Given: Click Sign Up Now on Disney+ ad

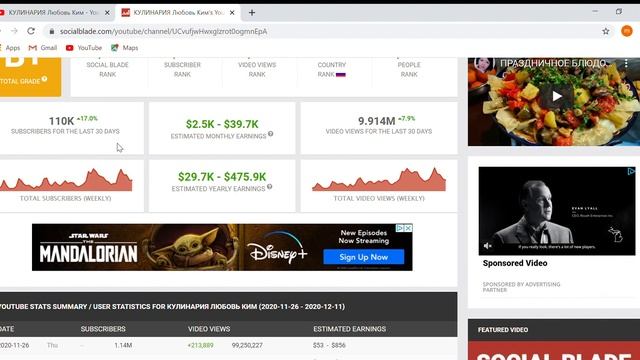Looking at the screenshot, I should tap(364, 257).
